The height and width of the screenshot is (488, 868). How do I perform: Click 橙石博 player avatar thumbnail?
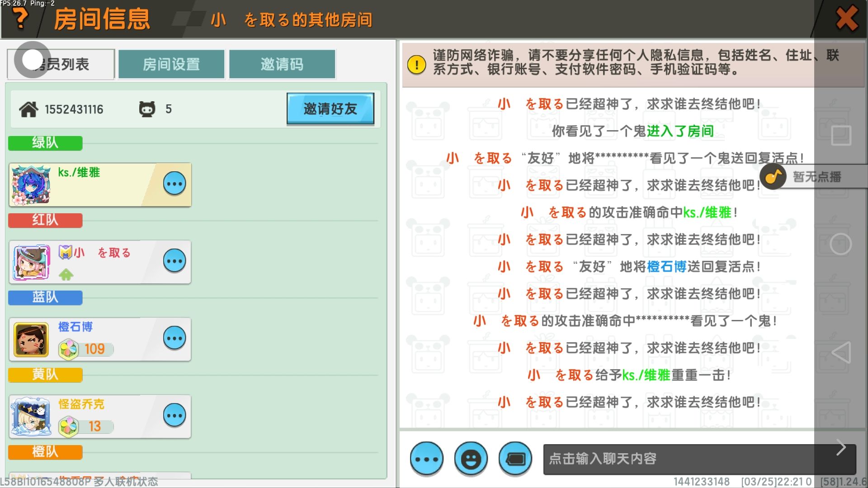(x=31, y=339)
